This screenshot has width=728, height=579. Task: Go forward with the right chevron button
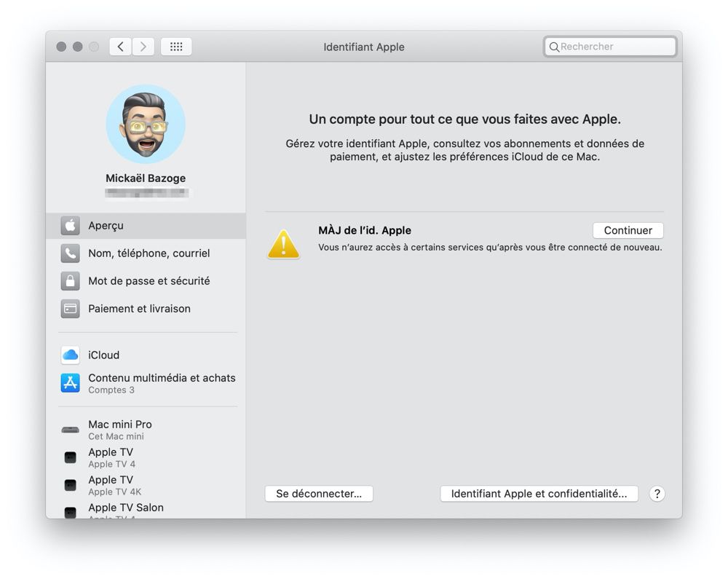(x=143, y=47)
